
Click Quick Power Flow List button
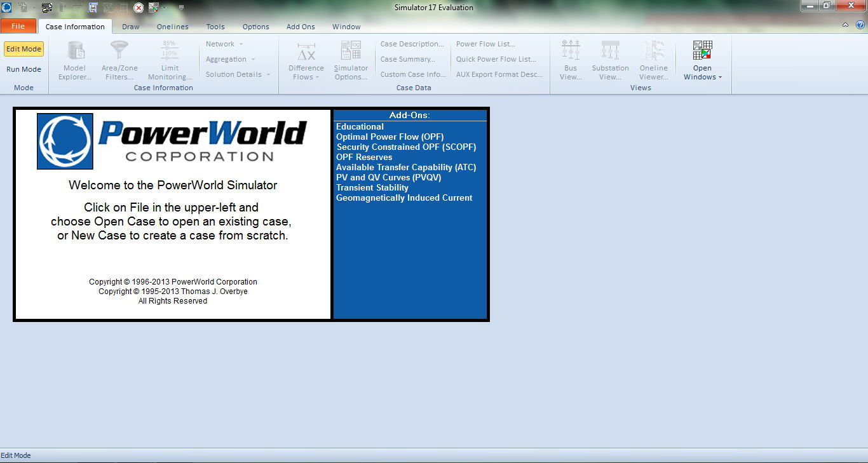pyautogui.click(x=496, y=59)
